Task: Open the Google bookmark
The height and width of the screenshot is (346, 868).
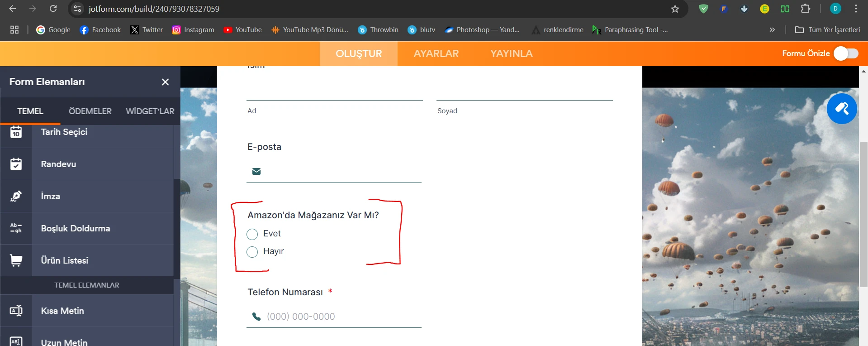Action: coord(53,30)
